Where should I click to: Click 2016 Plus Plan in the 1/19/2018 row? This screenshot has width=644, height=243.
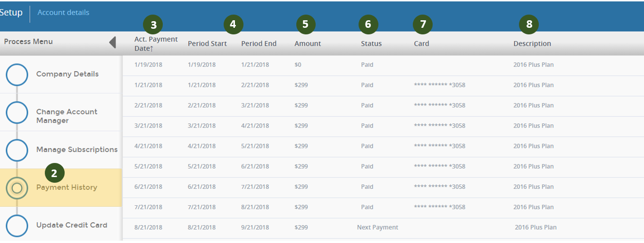[x=534, y=65]
